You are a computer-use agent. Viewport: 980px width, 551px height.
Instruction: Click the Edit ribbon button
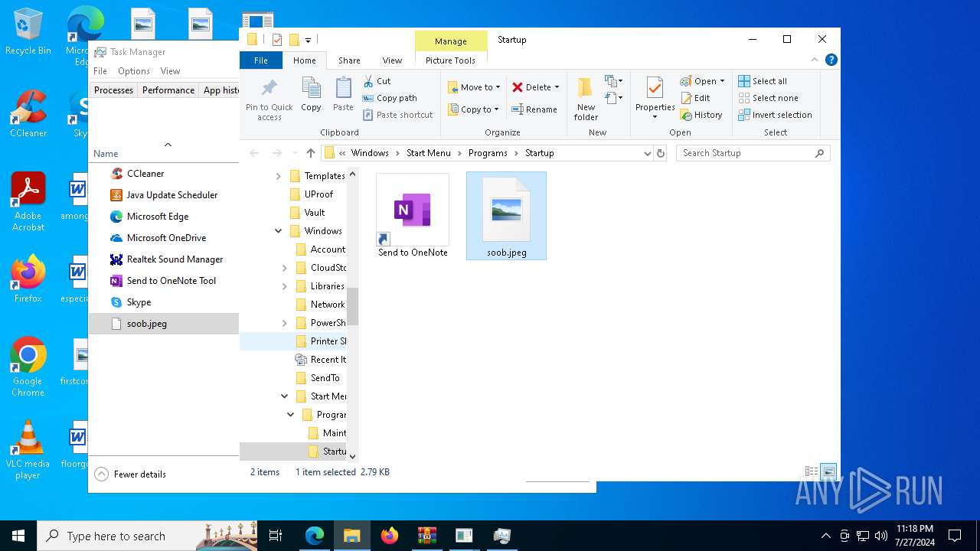[x=694, y=98]
